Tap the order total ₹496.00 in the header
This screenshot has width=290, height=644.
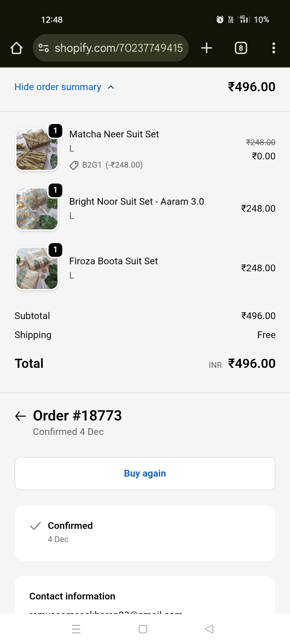tap(251, 87)
